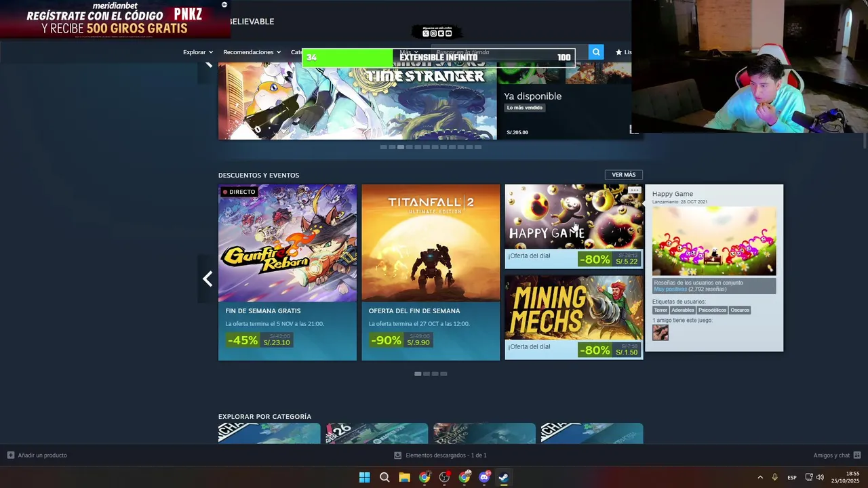Open the Amigos y chat icon
Screen dimensions: 868x488
(x=857, y=455)
